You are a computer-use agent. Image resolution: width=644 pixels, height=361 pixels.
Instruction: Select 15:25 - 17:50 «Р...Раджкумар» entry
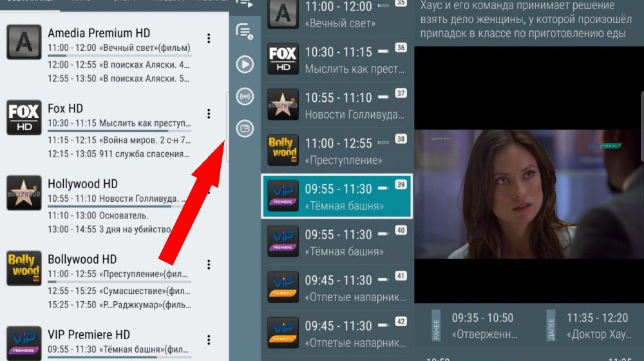120,305
